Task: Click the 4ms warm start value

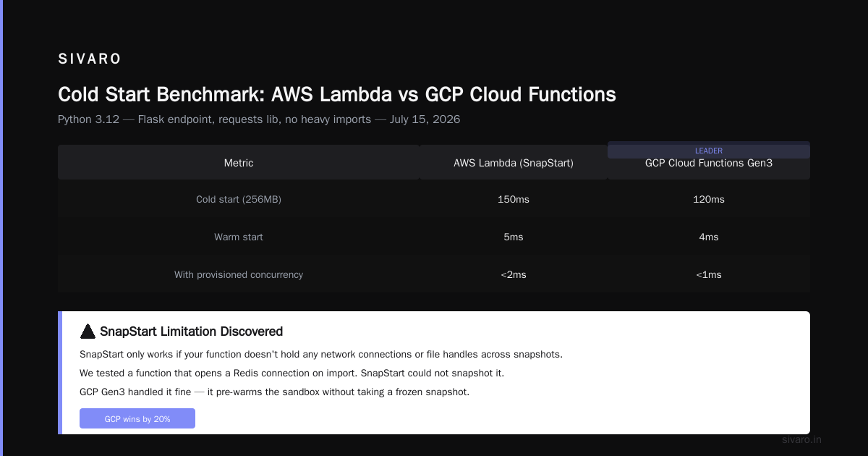Action: tap(709, 237)
